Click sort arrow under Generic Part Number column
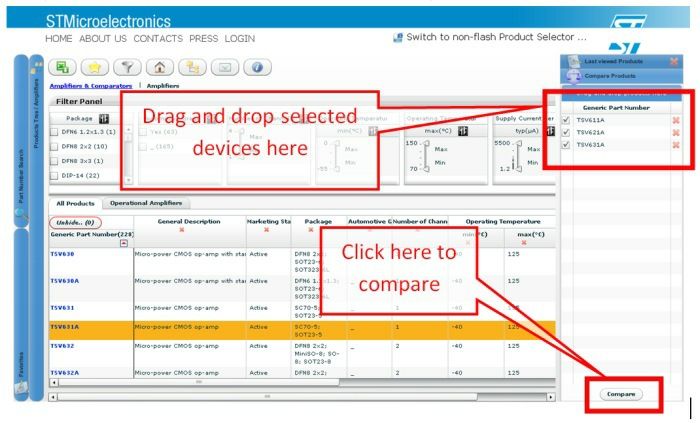The image size is (700, 423). tap(124, 243)
